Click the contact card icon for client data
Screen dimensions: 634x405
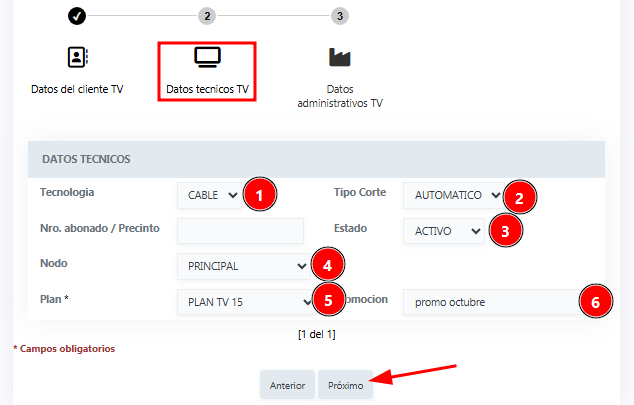pyautogui.click(x=77, y=57)
